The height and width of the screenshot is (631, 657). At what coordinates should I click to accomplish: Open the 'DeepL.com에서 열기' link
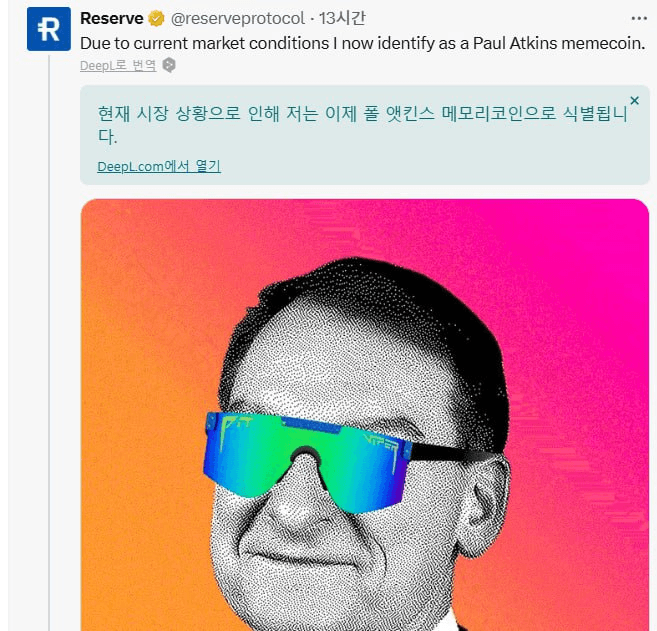tap(159, 166)
